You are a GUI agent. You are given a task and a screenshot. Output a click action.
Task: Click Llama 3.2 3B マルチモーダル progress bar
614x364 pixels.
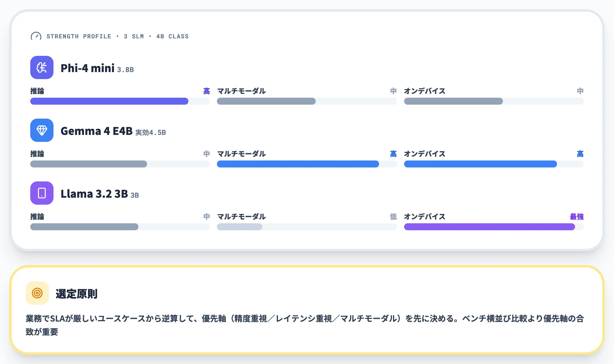pos(307,227)
